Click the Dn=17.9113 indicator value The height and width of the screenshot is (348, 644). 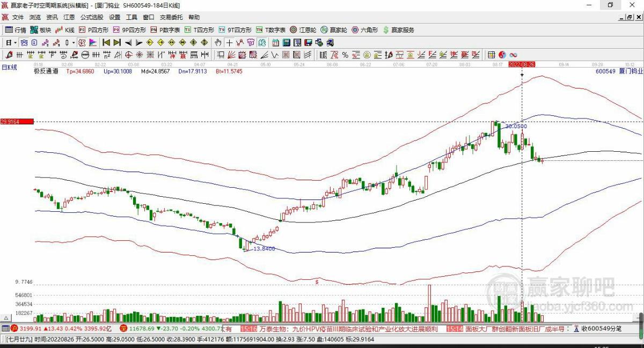(x=192, y=71)
